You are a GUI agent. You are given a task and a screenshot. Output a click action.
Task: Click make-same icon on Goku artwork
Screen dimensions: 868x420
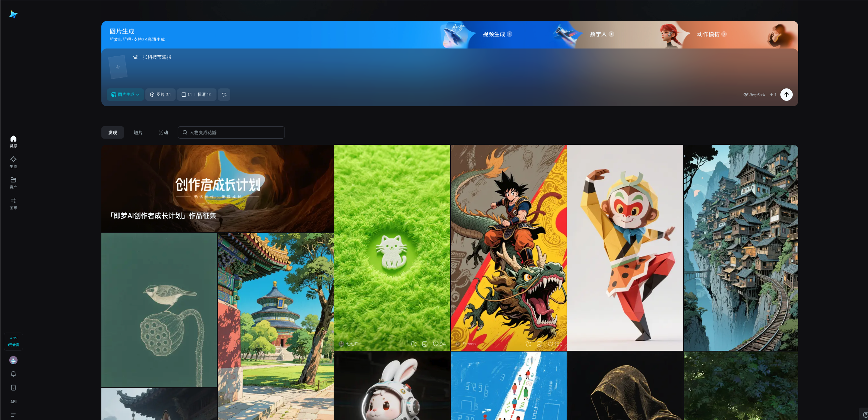click(x=528, y=344)
